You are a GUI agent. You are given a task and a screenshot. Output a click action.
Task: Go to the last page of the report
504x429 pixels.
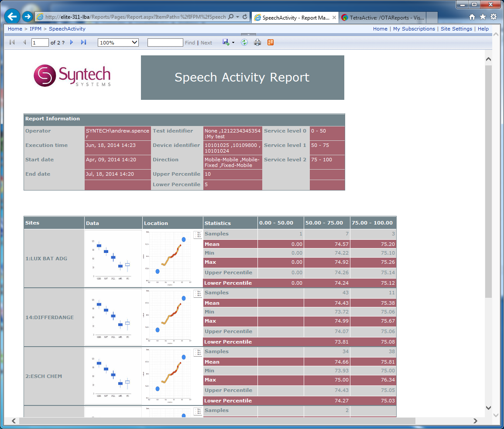coord(83,42)
